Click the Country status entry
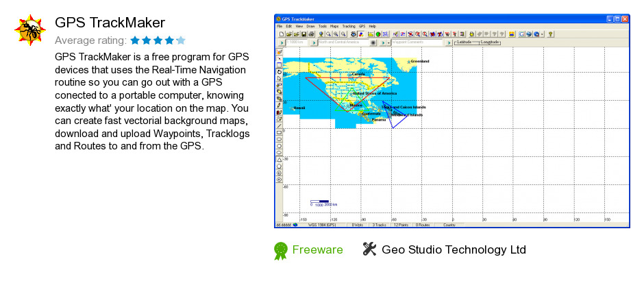Screen dimensions: 644x281 click(449, 225)
